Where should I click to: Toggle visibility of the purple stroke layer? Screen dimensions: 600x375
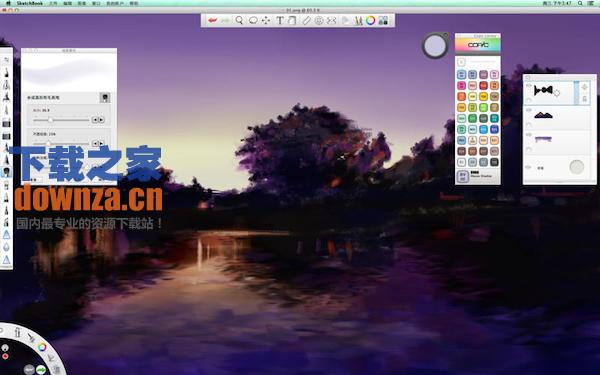point(529,135)
